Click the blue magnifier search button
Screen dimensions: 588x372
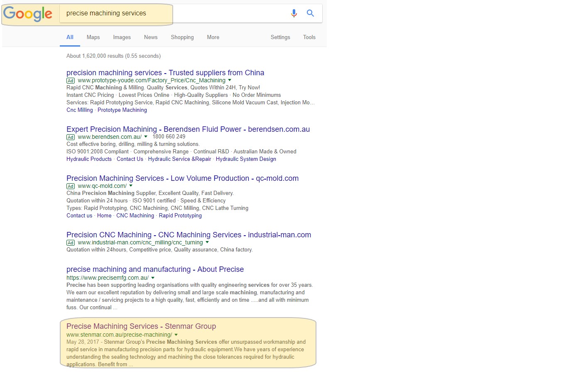coord(310,13)
